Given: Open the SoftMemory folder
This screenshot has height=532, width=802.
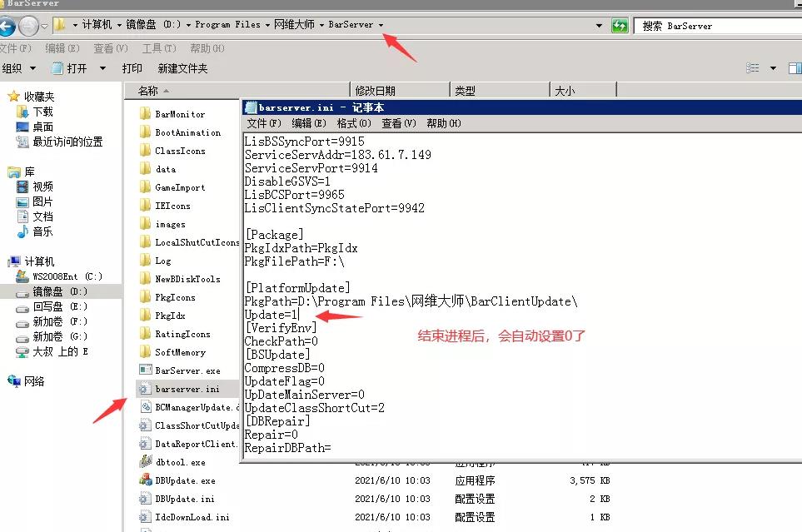Looking at the screenshot, I should tap(179, 352).
